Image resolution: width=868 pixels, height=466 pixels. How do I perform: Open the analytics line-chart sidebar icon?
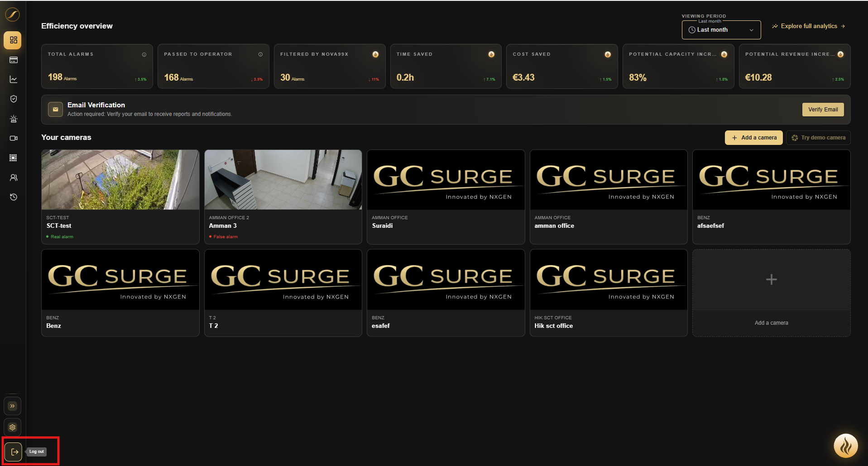pyautogui.click(x=13, y=79)
